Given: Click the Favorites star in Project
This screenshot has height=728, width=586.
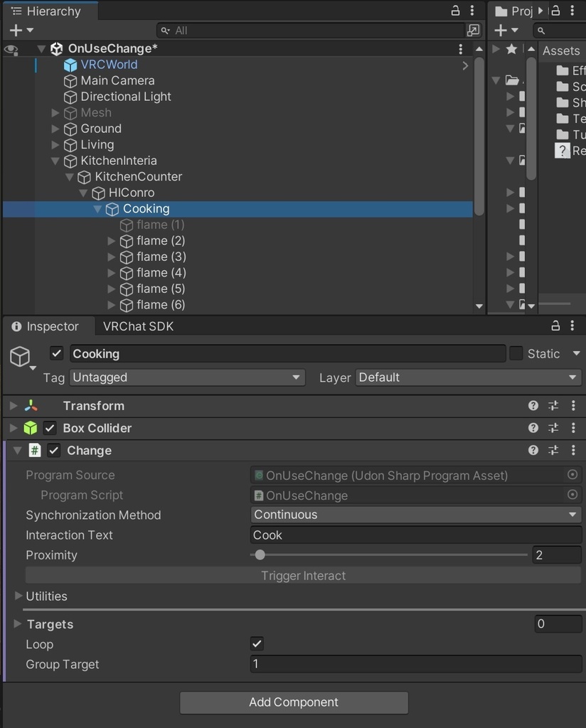Looking at the screenshot, I should (x=511, y=49).
